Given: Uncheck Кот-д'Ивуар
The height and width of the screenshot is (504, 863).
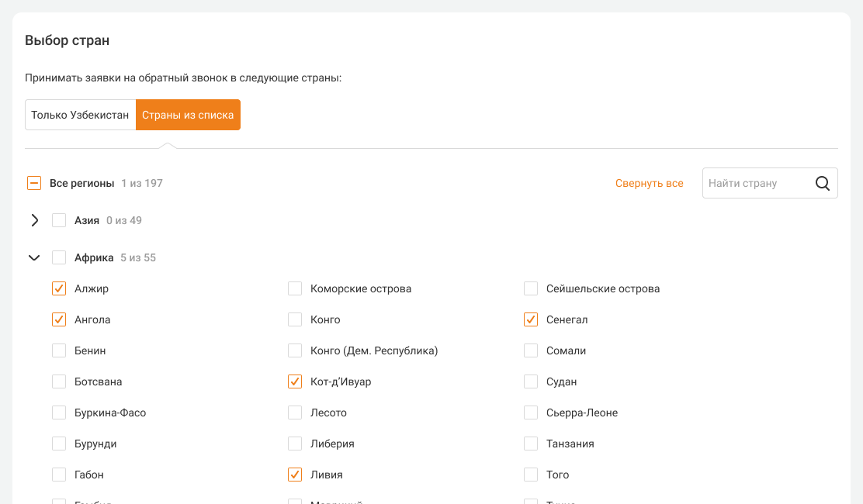Looking at the screenshot, I should click(x=295, y=381).
